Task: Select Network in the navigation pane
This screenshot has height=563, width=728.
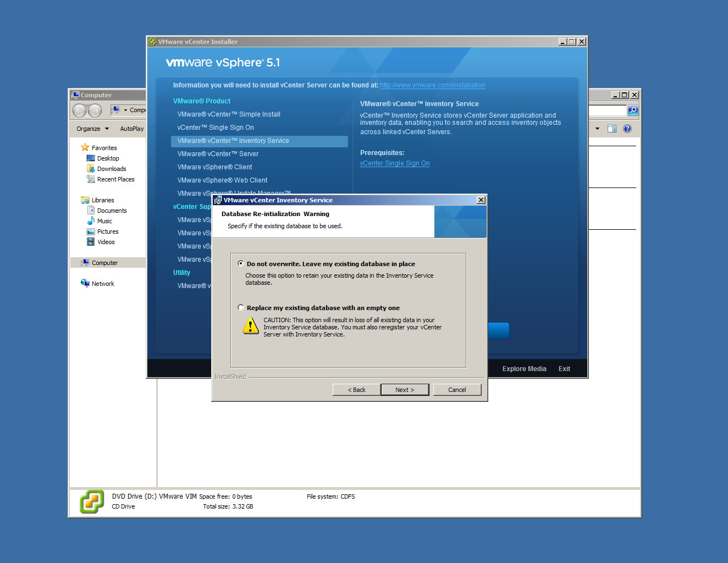Action: pyautogui.click(x=103, y=284)
